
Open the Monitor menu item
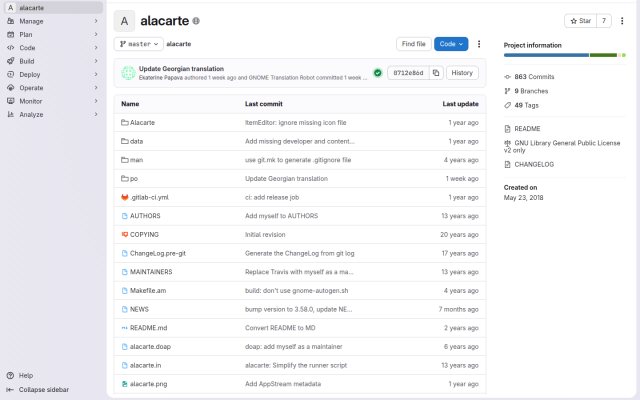click(x=53, y=101)
